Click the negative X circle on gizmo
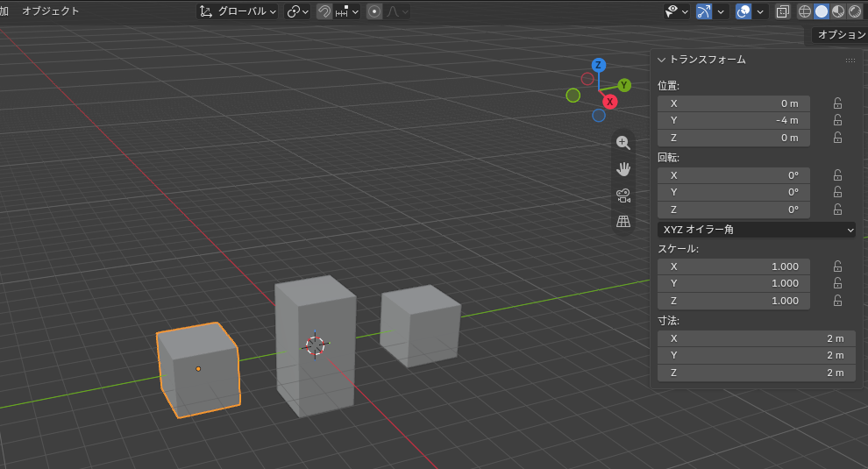 [587, 79]
